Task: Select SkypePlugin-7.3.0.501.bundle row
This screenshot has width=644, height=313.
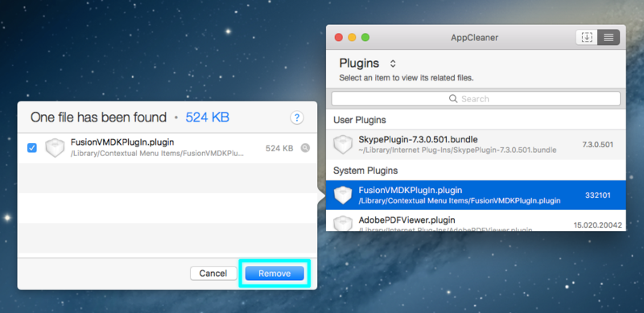Action: (x=476, y=145)
